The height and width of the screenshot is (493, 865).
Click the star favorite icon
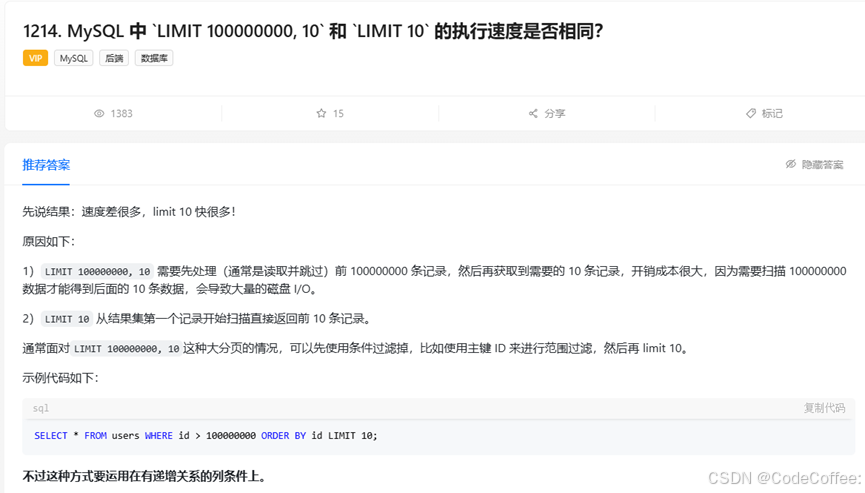[x=321, y=113]
